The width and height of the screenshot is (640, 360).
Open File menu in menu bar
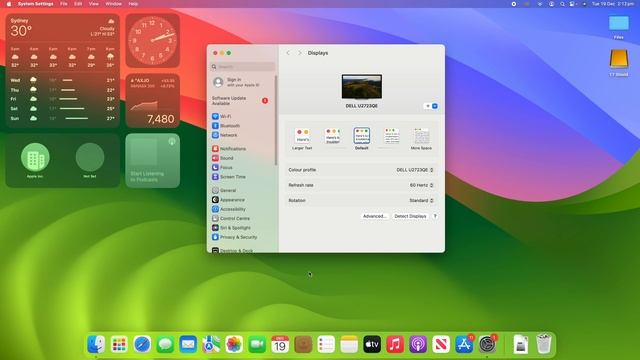(64, 4)
